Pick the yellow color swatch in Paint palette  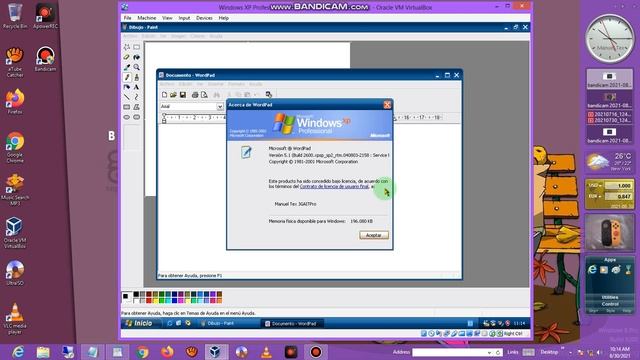point(156,300)
